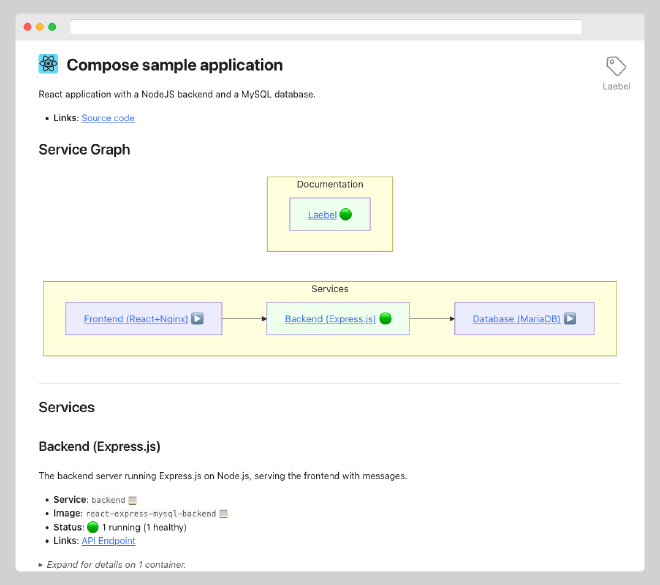The height and width of the screenshot is (585, 660).
Task: Click the green status dot in Backend node
Action: click(x=385, y=319)
